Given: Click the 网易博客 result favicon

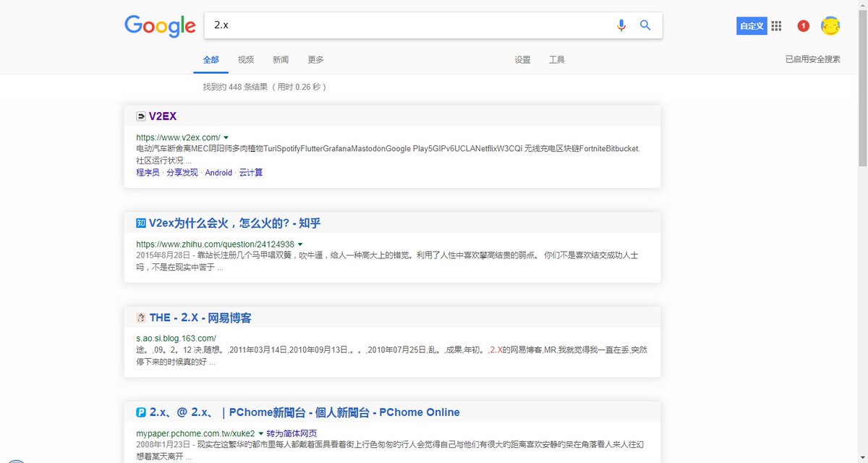Looking at the screenshot, I should 140,318.
